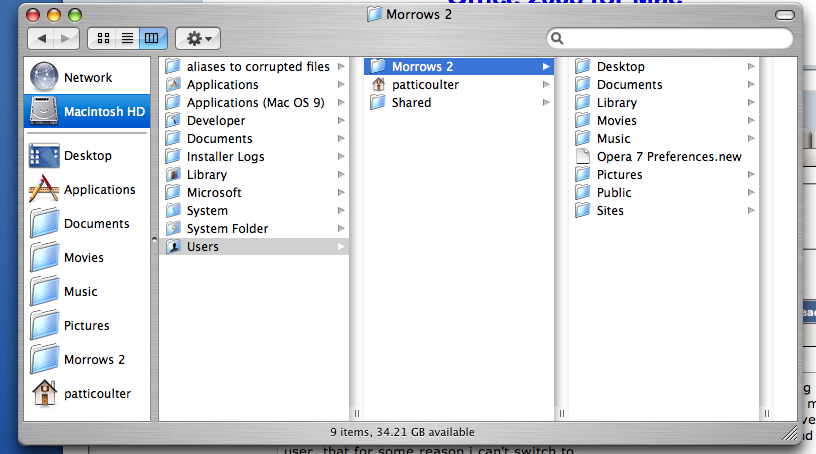The width and height of the screenshot is (816, 454).
Task: Open Movies folder icon in sidebar
Action: click(44, 257)
